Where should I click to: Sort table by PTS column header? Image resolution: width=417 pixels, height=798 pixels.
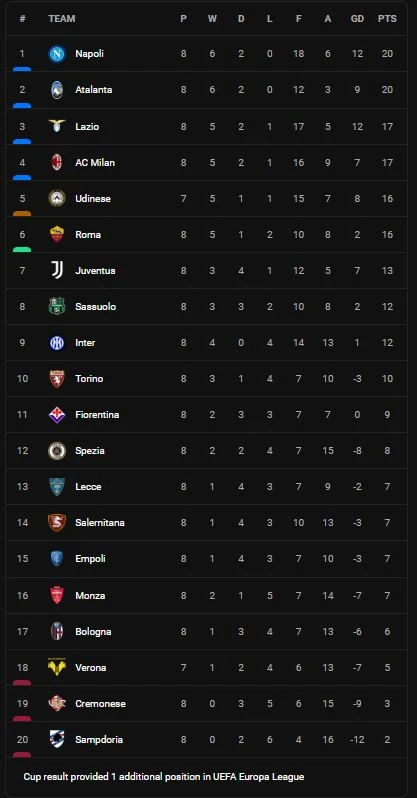tap(387, 19)
